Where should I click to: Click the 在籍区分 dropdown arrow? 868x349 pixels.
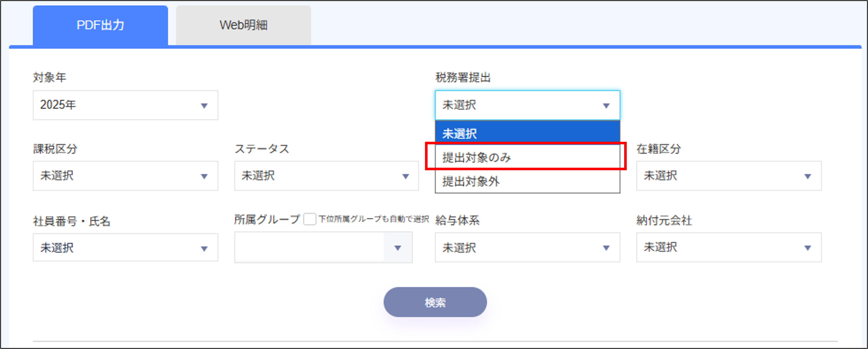808,176
